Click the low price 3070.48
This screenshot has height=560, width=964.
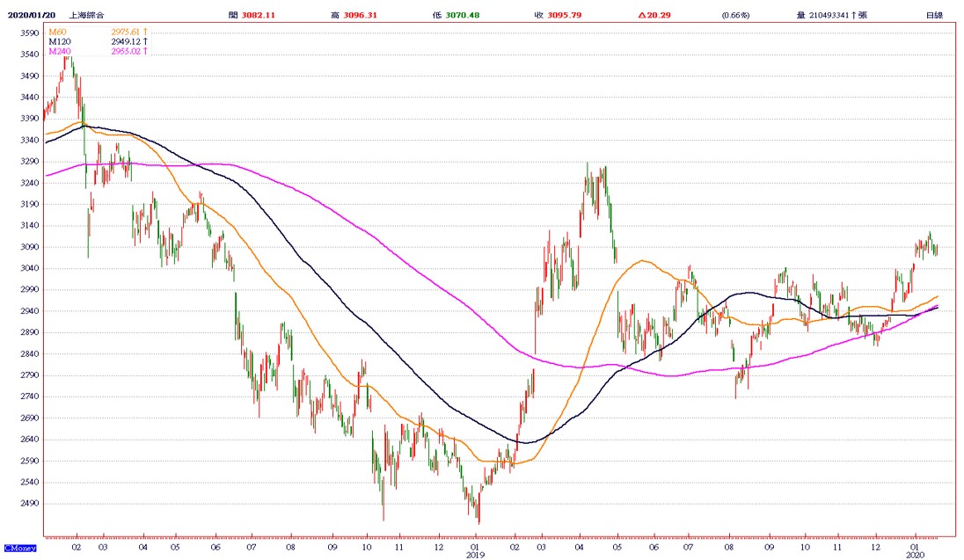[463, 15]
